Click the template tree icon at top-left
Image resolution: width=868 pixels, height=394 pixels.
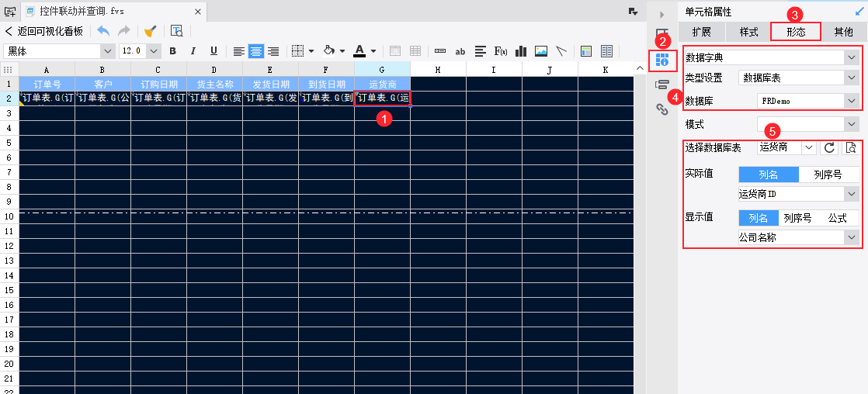(10, 11)
